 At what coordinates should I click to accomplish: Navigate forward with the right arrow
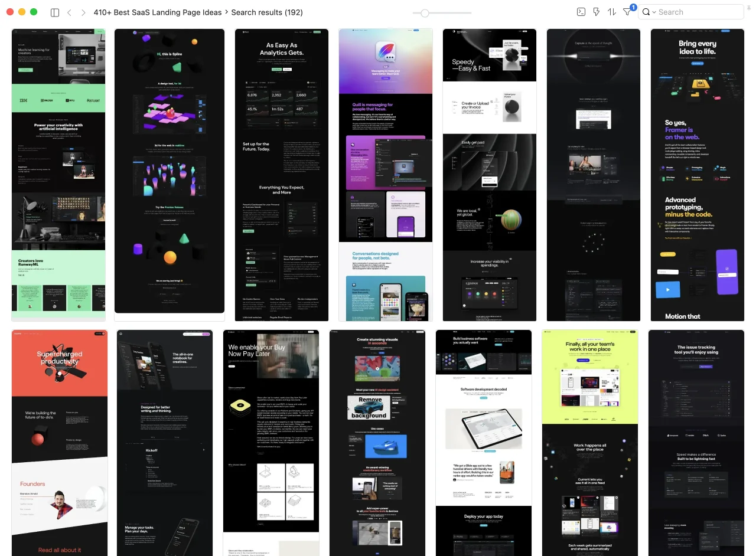tap(83, 12)
